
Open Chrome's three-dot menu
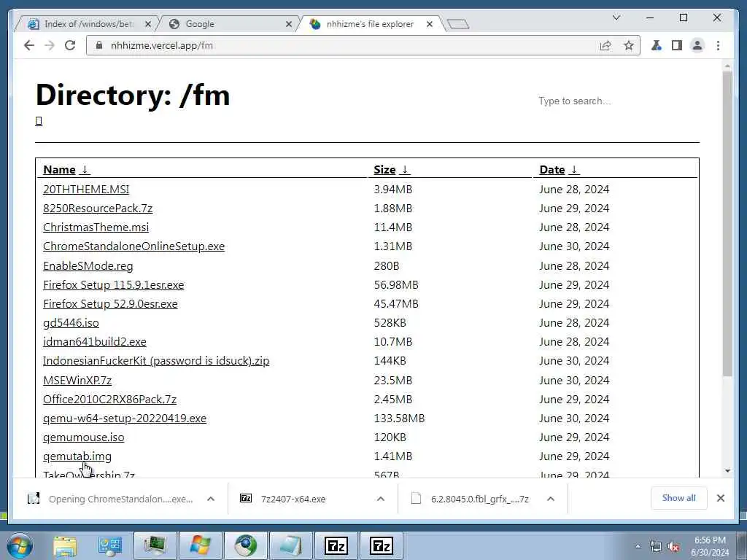point(718,45)
